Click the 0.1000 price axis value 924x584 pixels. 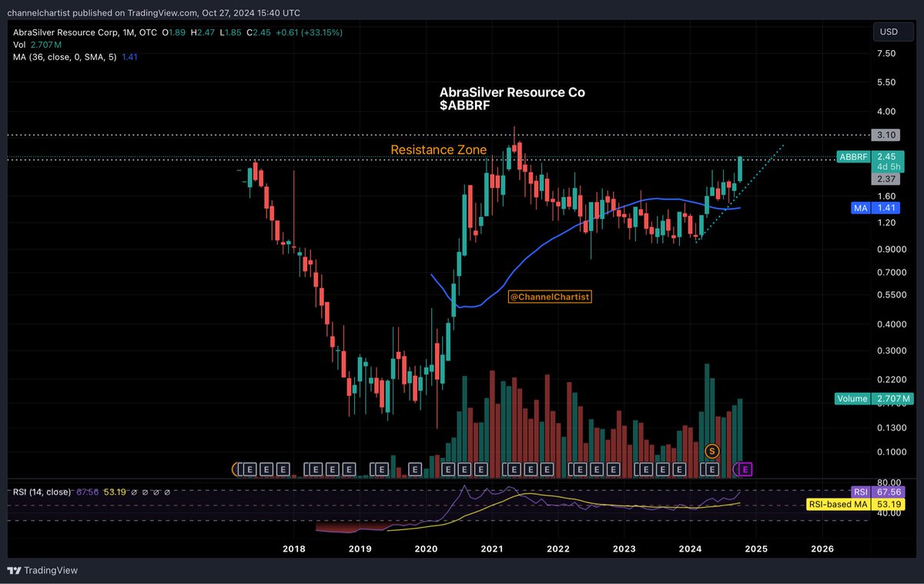[890, 452]
